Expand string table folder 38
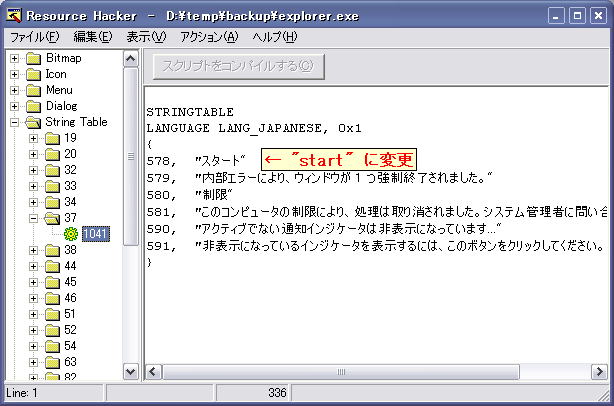614x406 pixels. click(34, 251)
